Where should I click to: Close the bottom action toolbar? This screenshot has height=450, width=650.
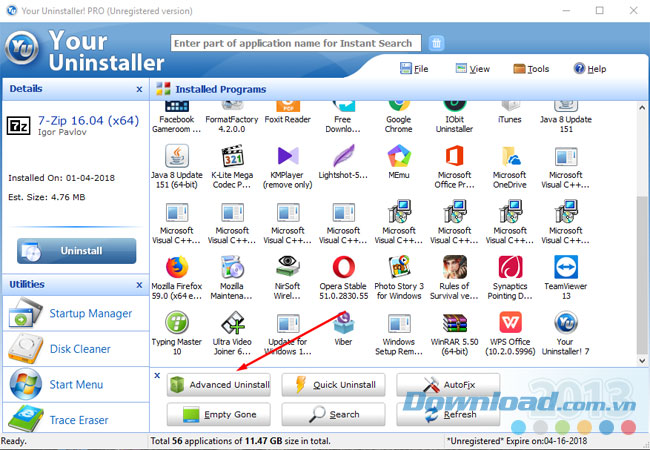pos(157,375)
